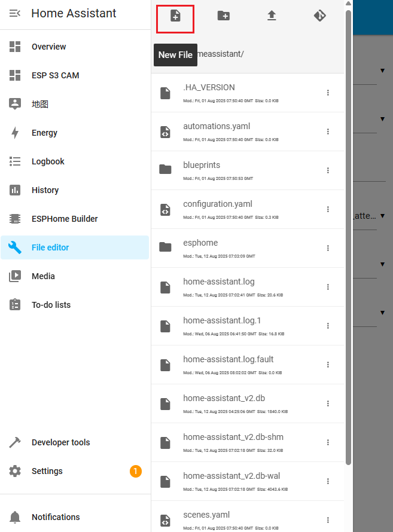Click the file browser vertical scrollbar
393x532 pixels.
(348, 237)
